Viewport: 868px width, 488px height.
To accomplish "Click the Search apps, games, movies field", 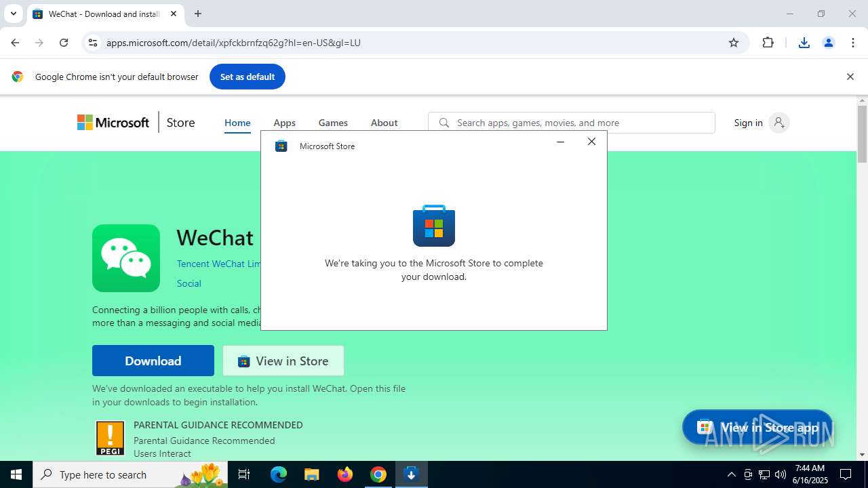I will [572, 123].
